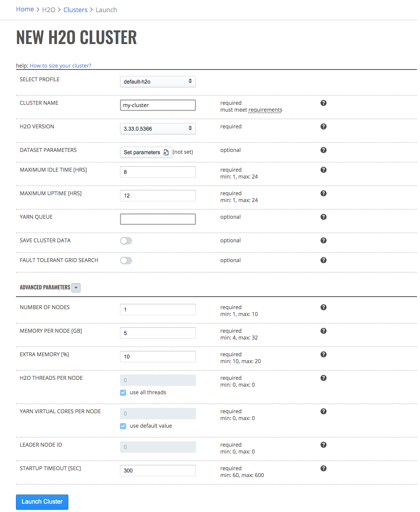Open the cluster name requirements link
Viewport: 420px width, 512px height.
265,110
